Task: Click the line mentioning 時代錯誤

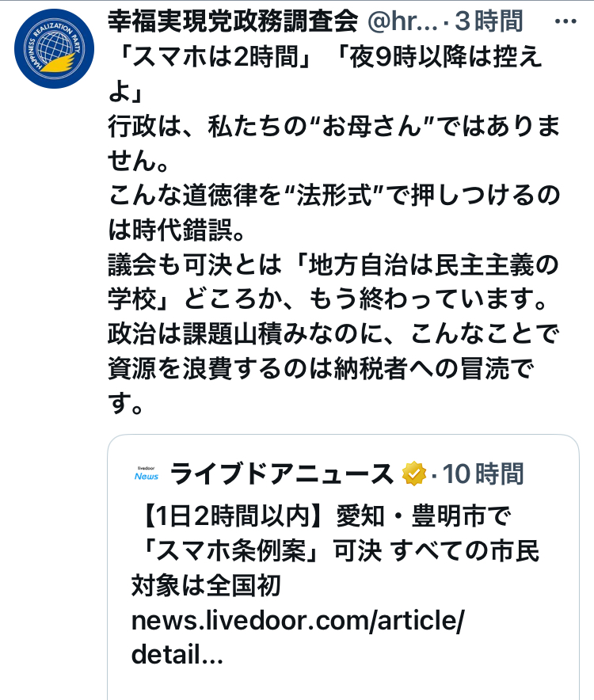Action: tap(333, 212)
